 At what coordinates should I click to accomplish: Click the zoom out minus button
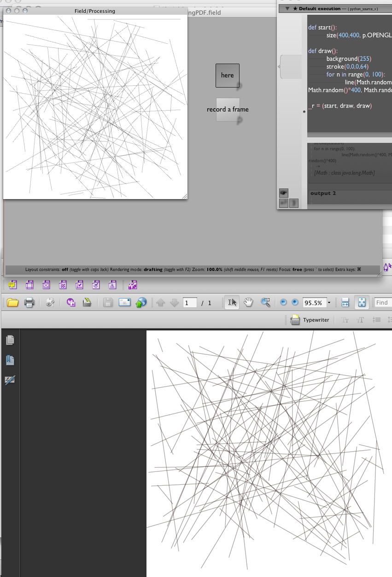click(x=283, y=302)
